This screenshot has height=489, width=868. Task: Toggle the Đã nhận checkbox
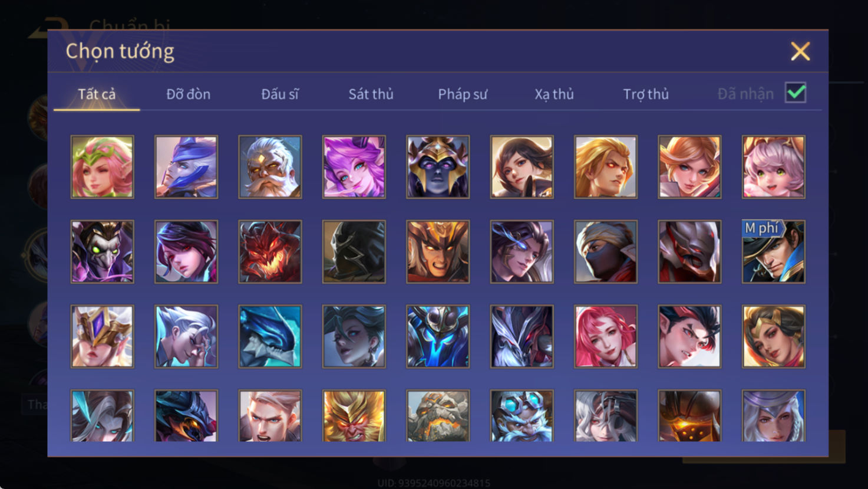(796, 93)
